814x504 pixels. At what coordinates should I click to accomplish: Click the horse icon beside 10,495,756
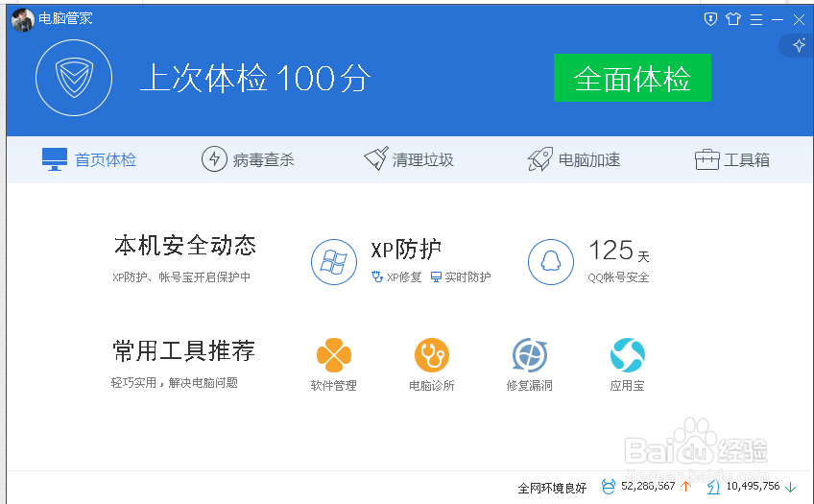click(713, 487)
